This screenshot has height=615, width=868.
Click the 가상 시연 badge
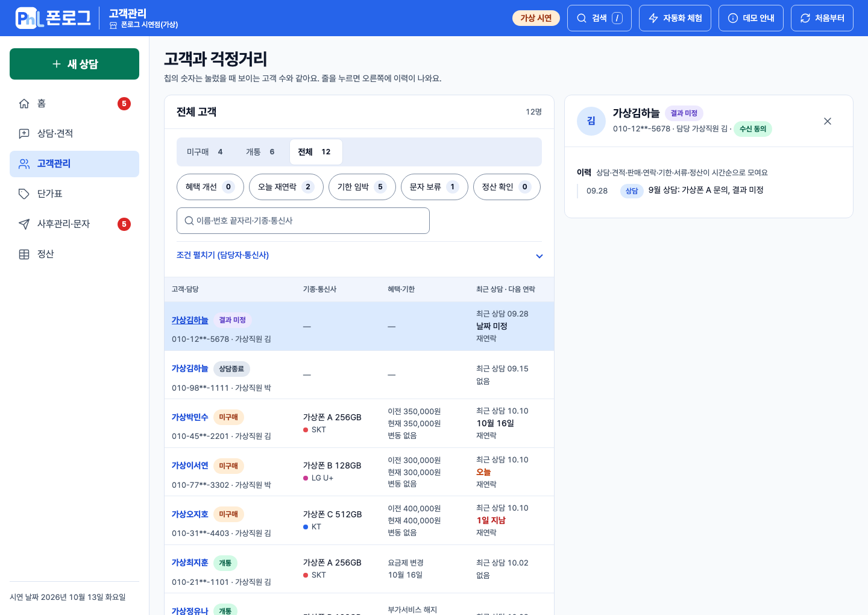pyautogui.click(x=536, y=18)
